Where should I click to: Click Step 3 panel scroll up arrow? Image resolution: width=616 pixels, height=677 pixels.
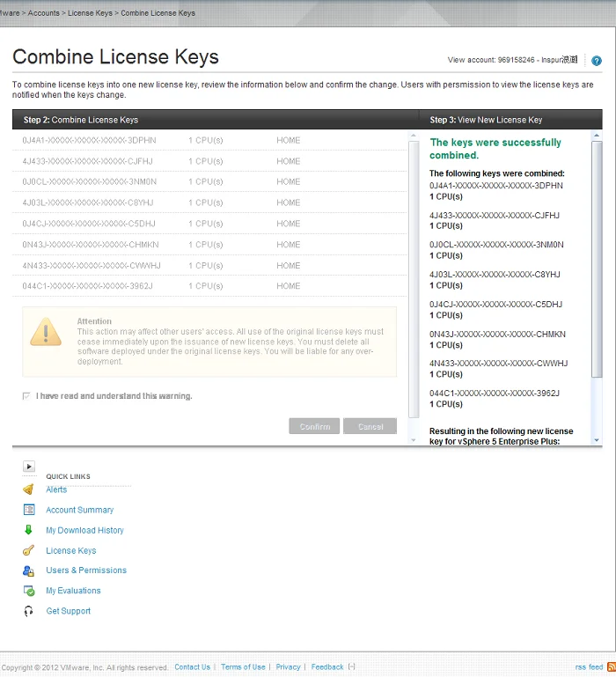click(597, 136)
